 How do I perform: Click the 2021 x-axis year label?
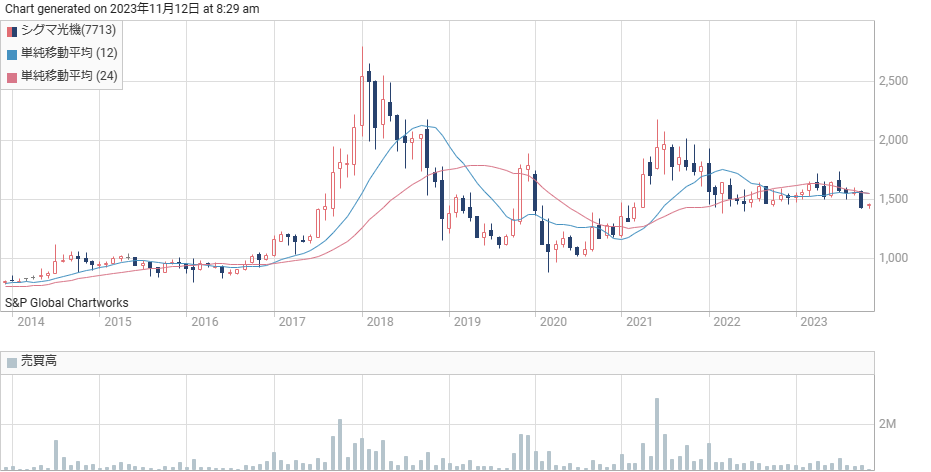(x=639, y=322)
